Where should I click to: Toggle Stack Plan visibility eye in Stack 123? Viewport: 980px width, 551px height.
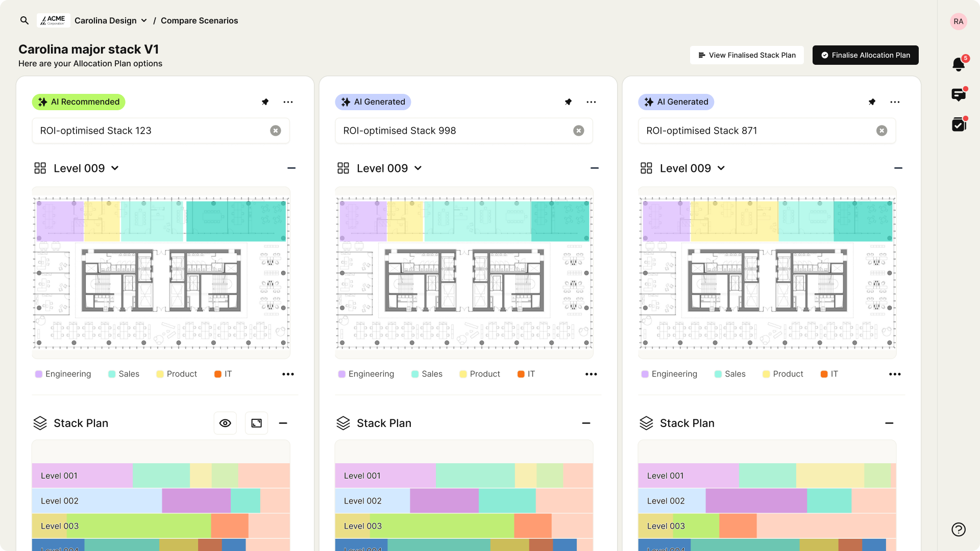(225, 423)
